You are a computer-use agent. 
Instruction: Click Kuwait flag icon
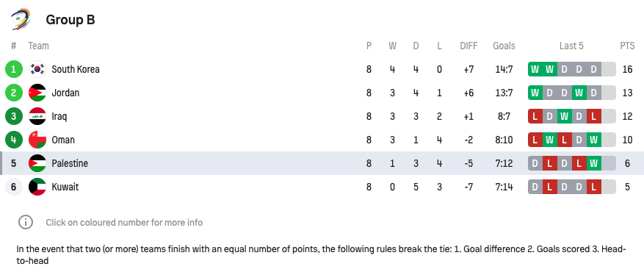(37, 187)
